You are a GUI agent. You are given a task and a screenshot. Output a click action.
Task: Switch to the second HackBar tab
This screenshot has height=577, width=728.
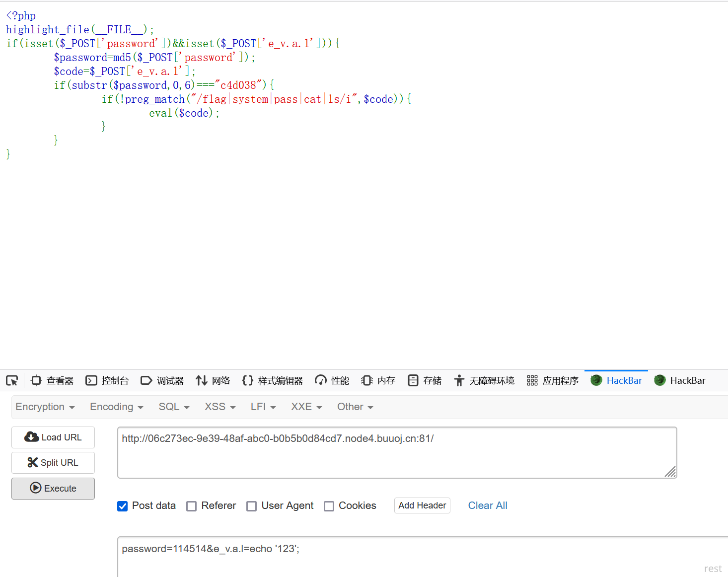[680, 381]
